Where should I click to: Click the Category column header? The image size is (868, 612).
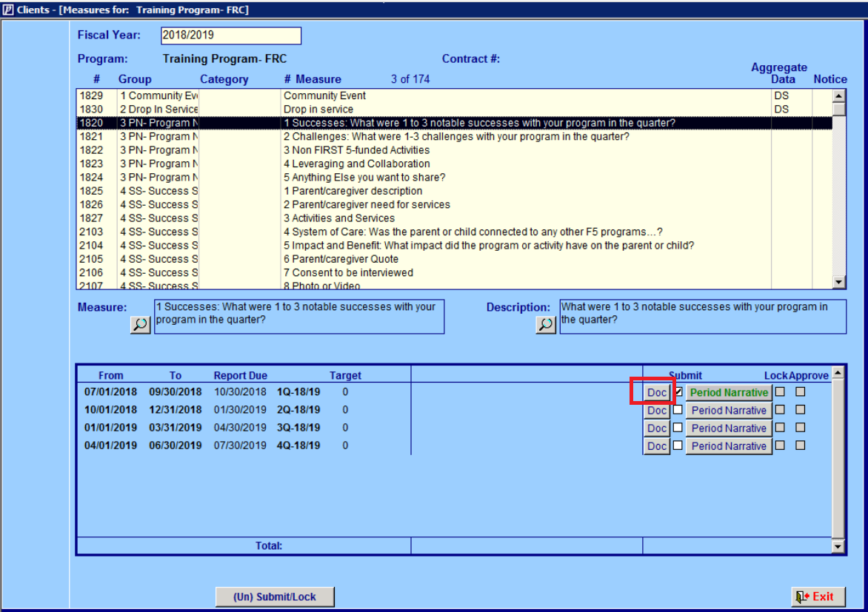[x=224, y=79]
